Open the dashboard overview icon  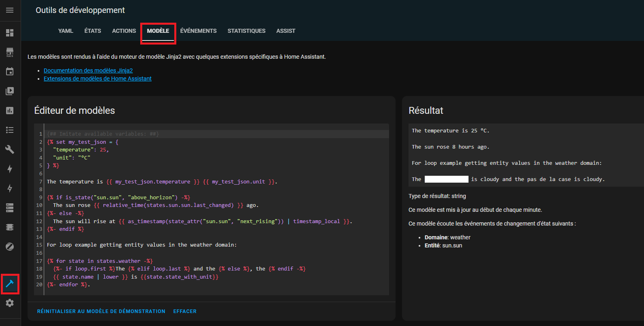tap(10, 33)
